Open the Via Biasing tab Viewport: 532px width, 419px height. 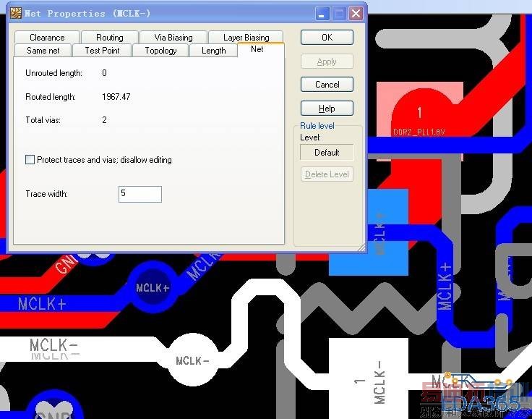[173, 37]
